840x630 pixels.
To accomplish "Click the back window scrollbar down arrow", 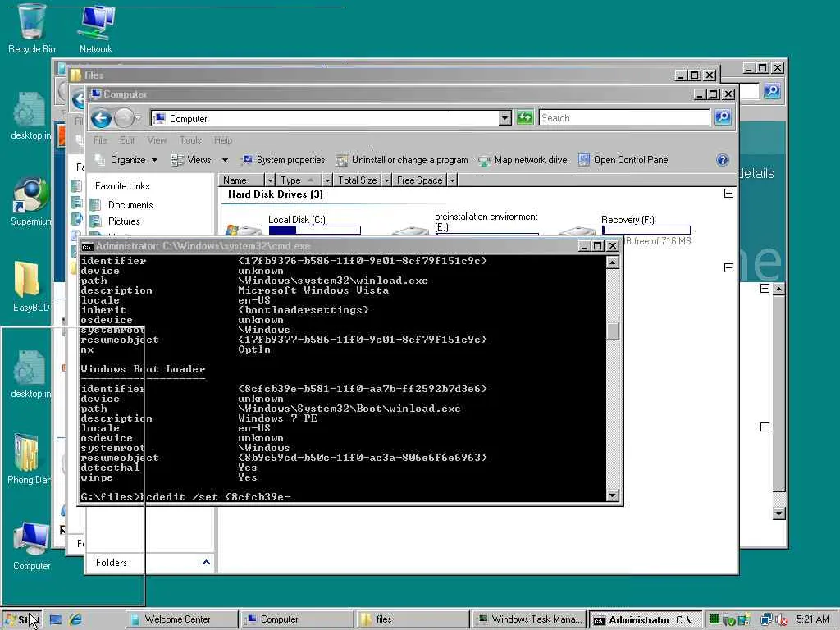I will (x=779, y=514).
